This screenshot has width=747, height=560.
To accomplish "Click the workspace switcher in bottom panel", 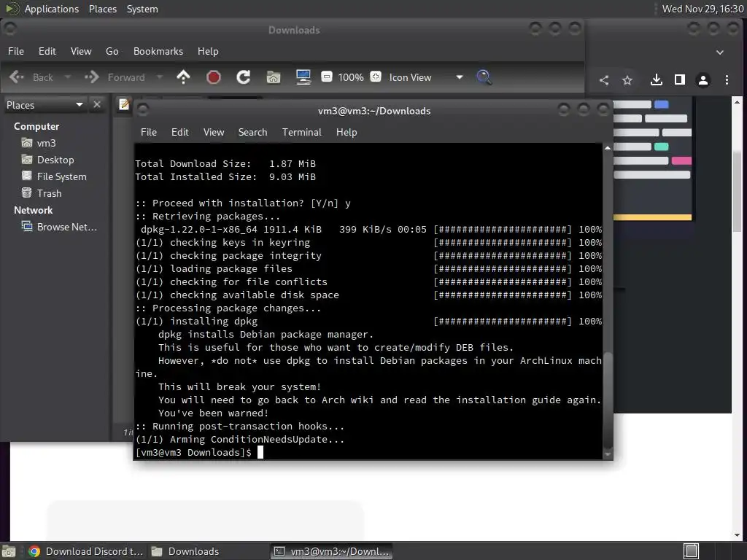I will coord(691,551).
